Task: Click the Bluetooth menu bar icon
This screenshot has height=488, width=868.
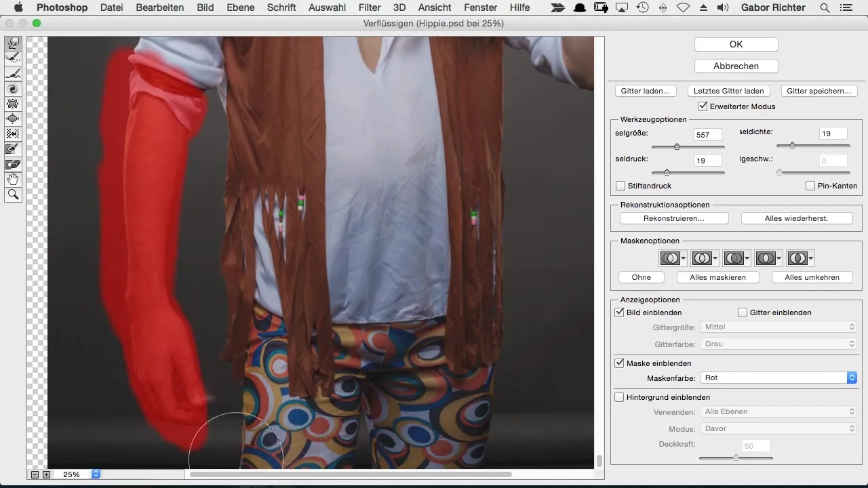Action: coord(663,8)
